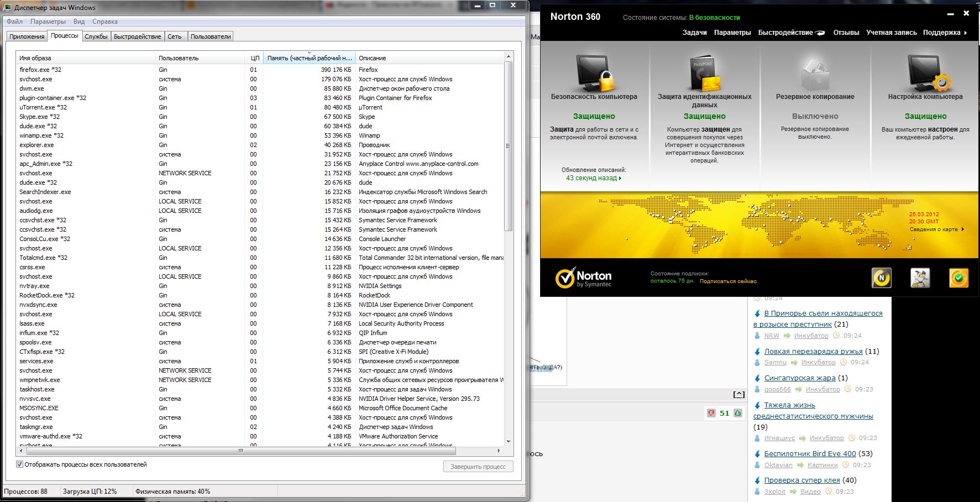The height and width of the screenshot is (502, 980).
Task: Click the user icon beside Samnu
Action: click(757, 363)
